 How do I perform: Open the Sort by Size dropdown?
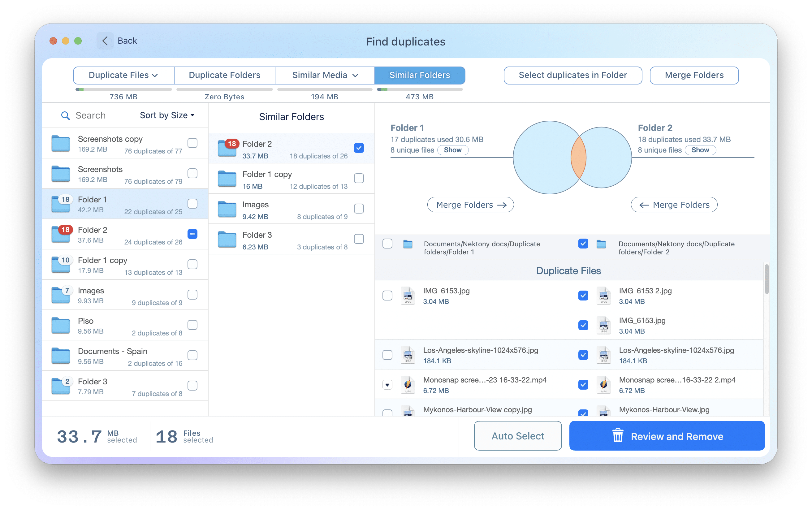167,115
